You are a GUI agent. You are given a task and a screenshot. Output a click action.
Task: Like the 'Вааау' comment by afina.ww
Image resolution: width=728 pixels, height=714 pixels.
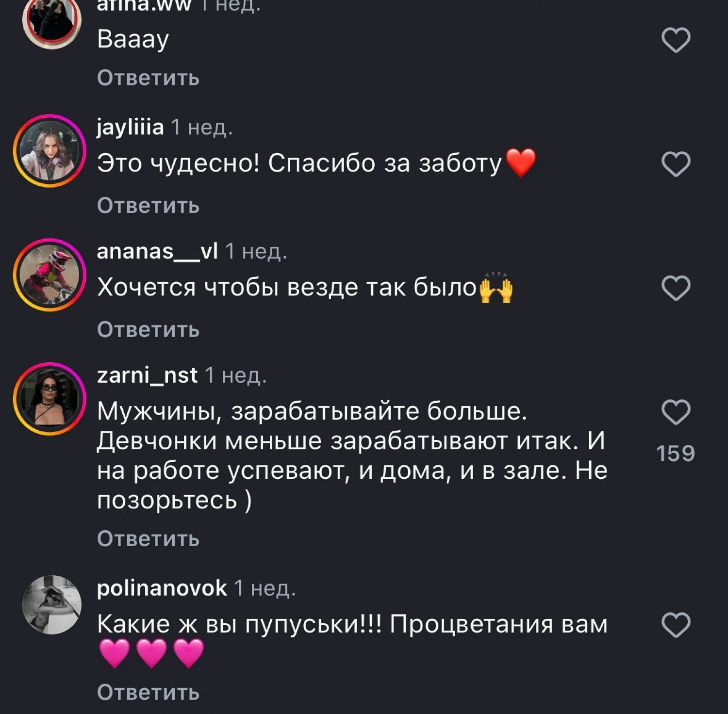pyautogui.click(x=676, y=40)
